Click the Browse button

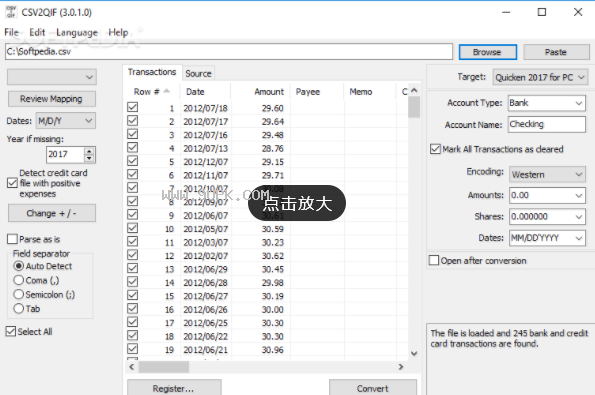point(488,52)
